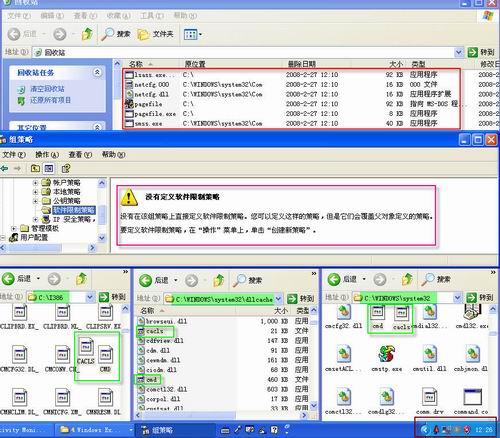The width and height of the screenshot is (500, 438).
Task: Select Software Restriction Policies tree item
Action: (73, 210)
